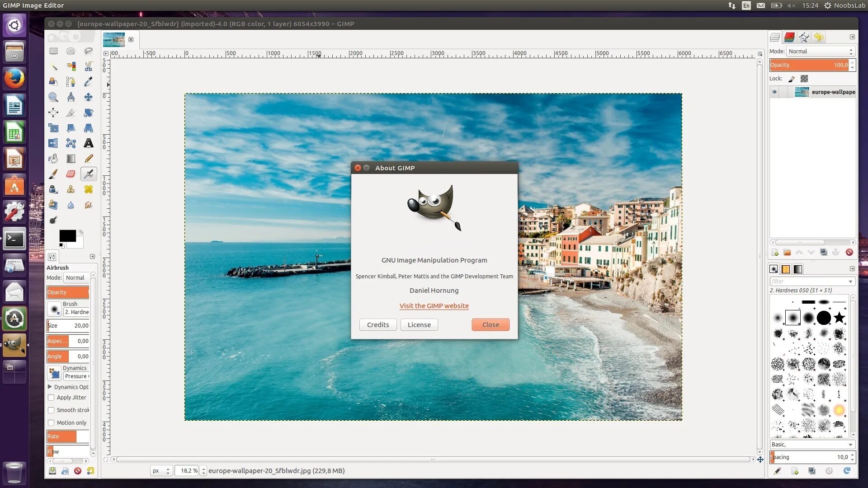Image resolution: width=868 pixels, height=488 pixels.
Task: Click the Credits button
Action: pyautogui.click(x=378, y=325)
